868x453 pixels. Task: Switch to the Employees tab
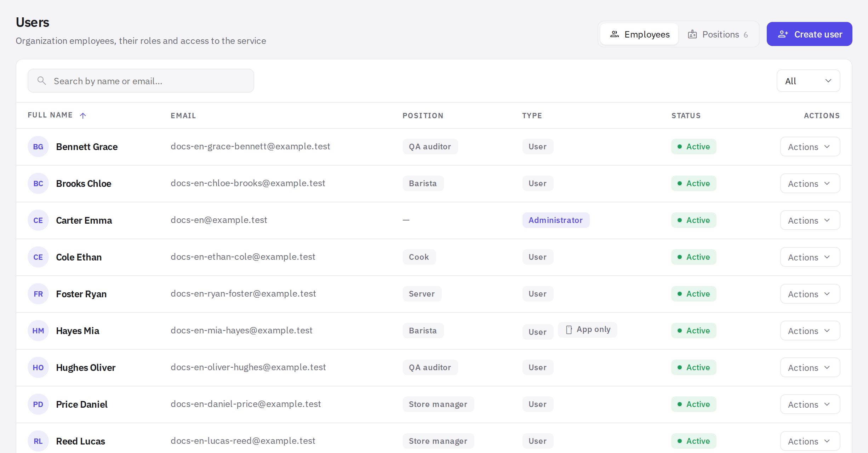(x=639, y=34)
